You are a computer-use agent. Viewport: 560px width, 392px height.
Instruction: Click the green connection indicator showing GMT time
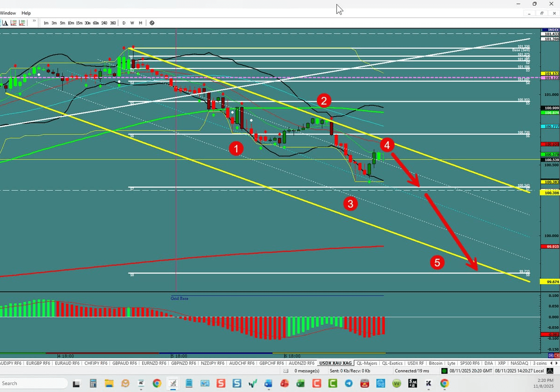point(445,371)
